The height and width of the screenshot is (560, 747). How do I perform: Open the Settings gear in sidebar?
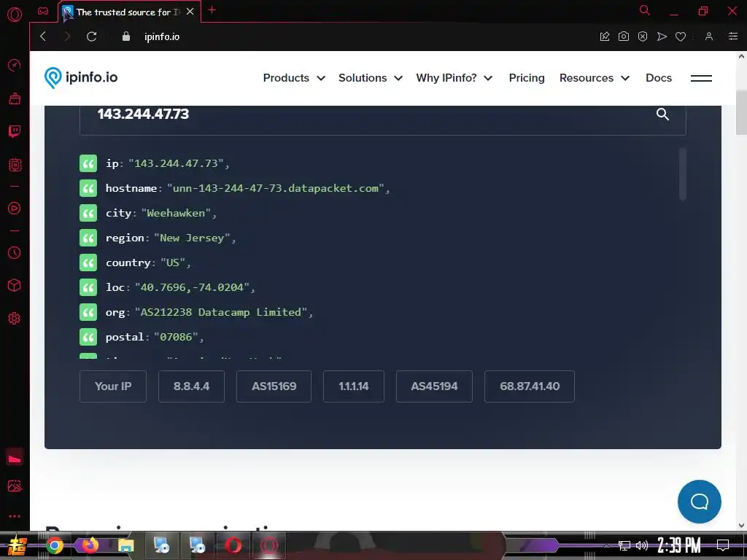coord(15,318)
